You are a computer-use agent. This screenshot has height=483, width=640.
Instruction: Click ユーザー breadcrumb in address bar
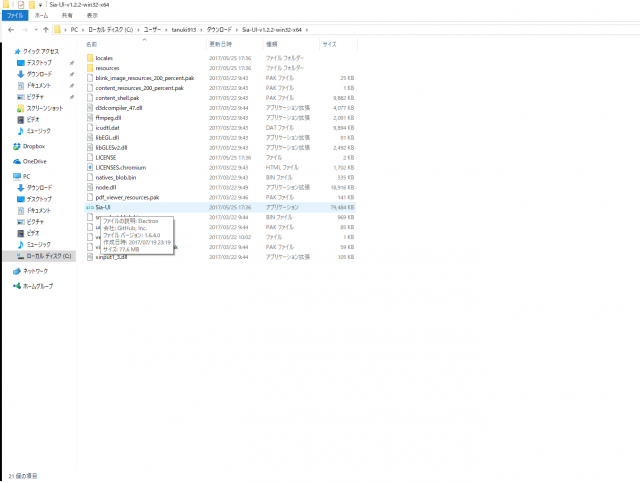[152, 30]
